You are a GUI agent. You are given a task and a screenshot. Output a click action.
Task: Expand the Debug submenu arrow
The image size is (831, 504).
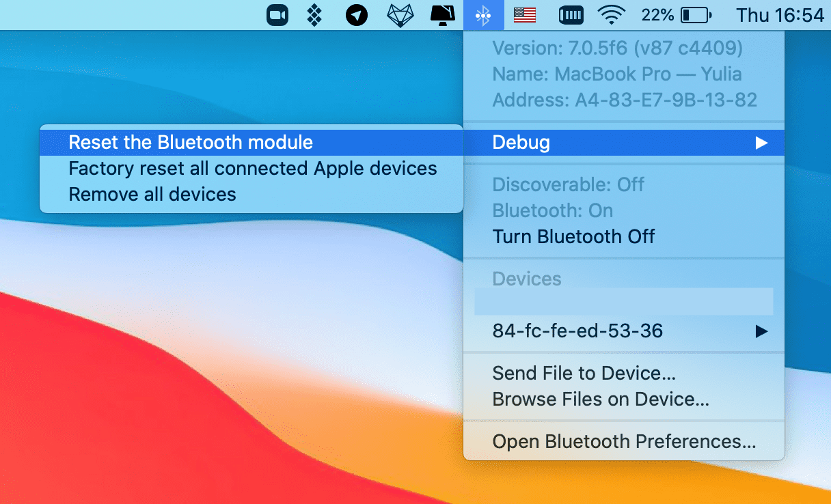pos(761,143)
